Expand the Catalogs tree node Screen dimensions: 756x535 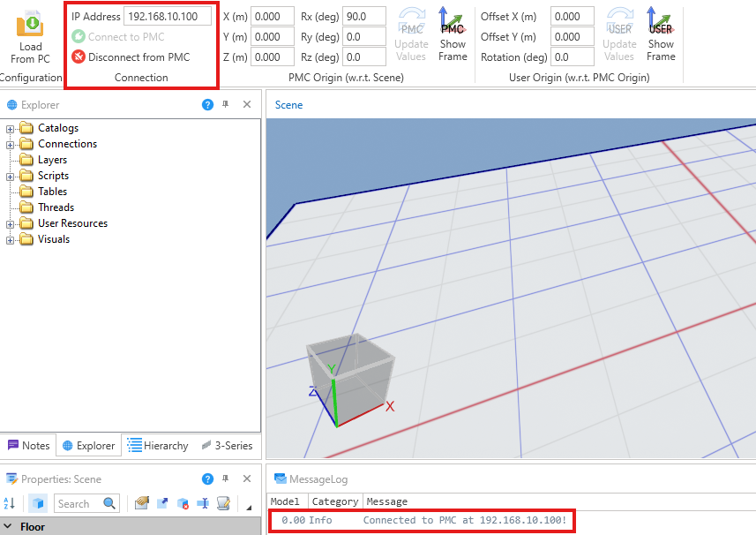click(x=11, y=129)
